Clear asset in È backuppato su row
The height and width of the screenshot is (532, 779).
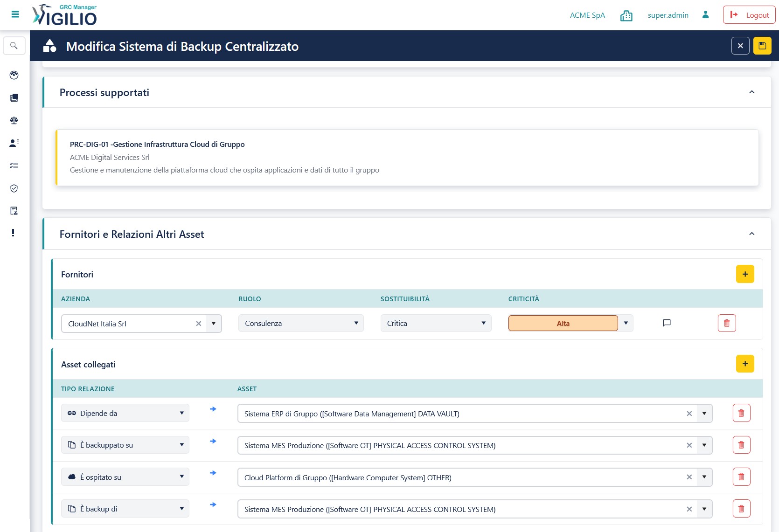click(x=689, y=445)
